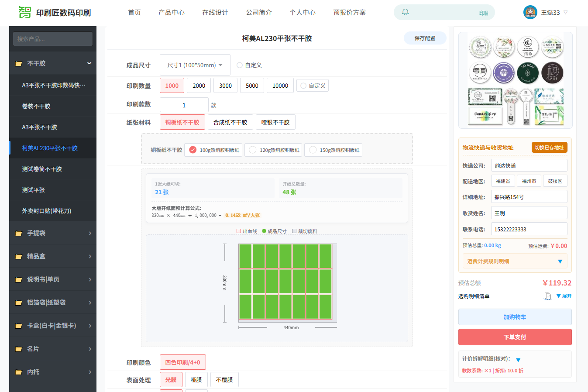
Task: Add to cart with 加购物车
Action: point(515,317)
